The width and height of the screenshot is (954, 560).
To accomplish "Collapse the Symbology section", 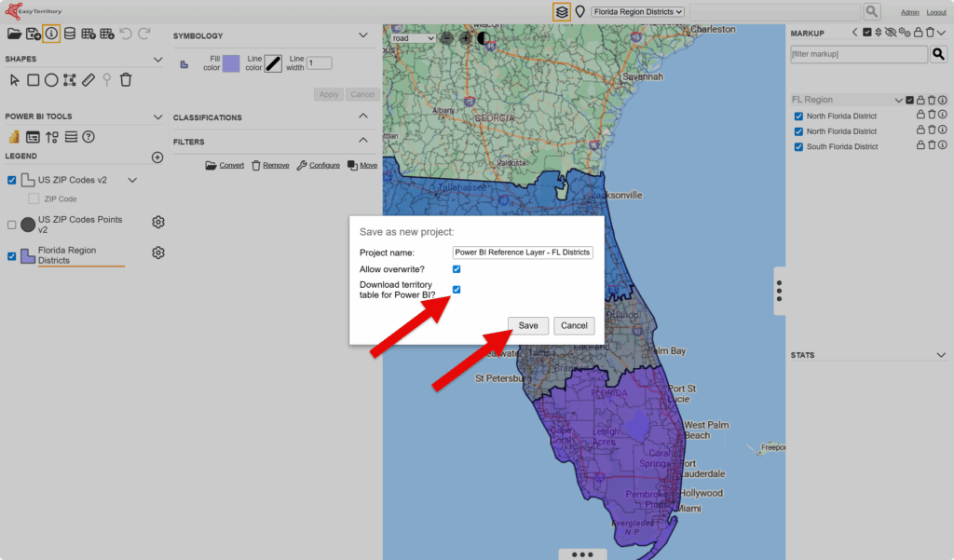I will click(363, 35).
